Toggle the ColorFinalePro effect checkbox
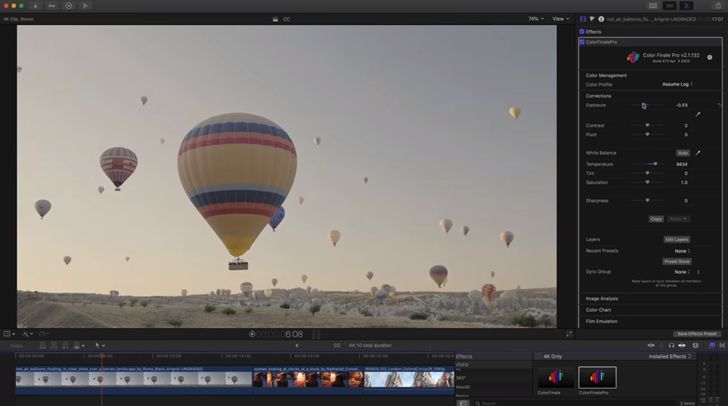This screenshot has height=406, width=728. (x=582, y=42)
